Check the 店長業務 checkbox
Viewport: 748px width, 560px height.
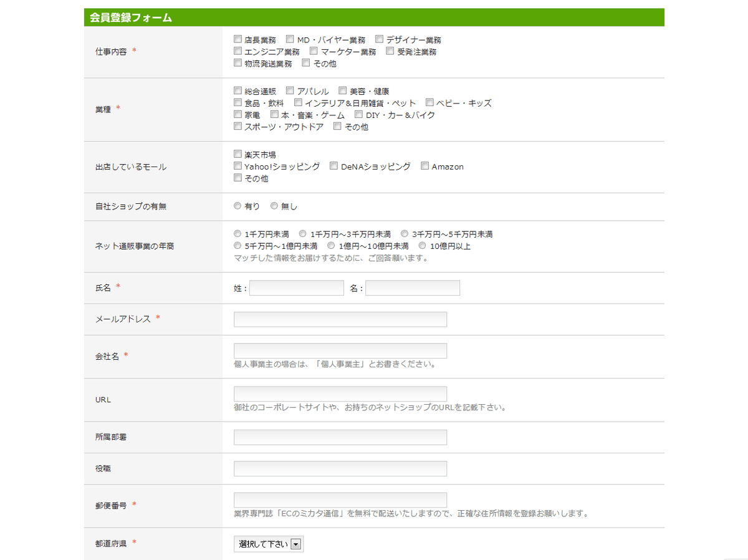point(237,39)
